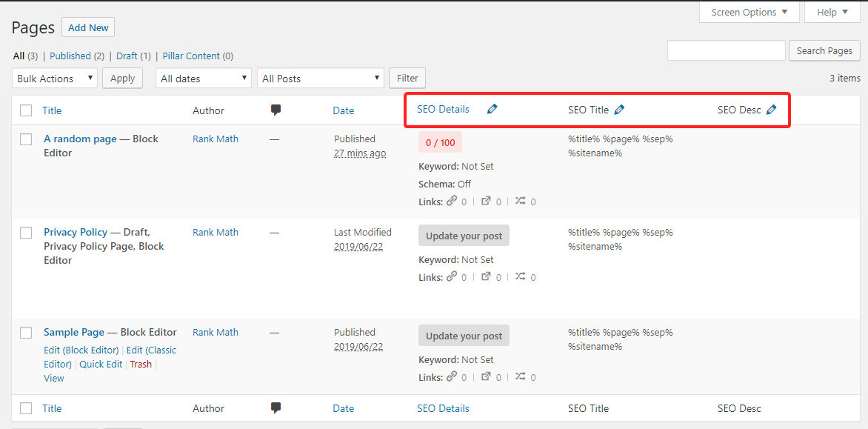Click the 0 / 100 SEO score badge
The width and height of the screenshot is (868, 429).
click(x=440, y=142)
